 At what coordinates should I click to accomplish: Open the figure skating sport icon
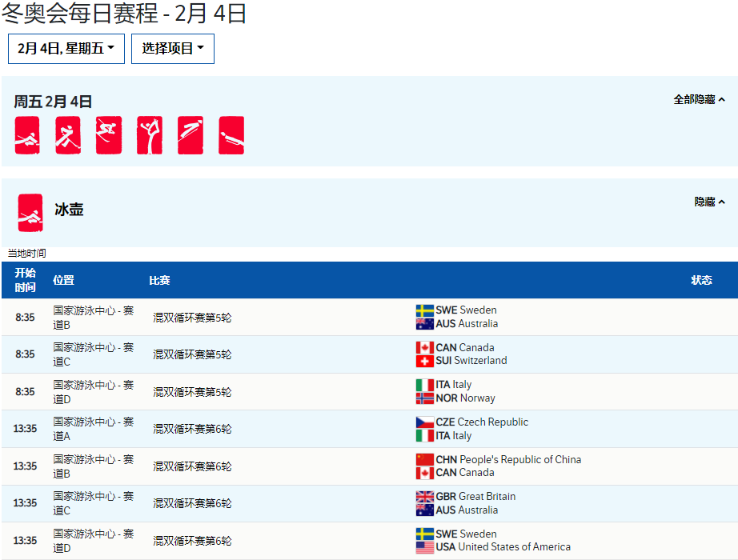(150, 135)
